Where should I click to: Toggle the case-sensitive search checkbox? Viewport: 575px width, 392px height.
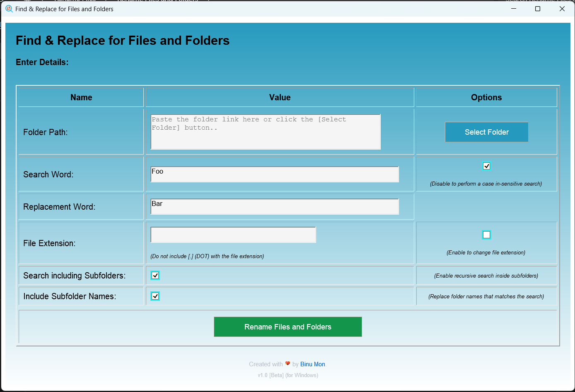point(486,166)
